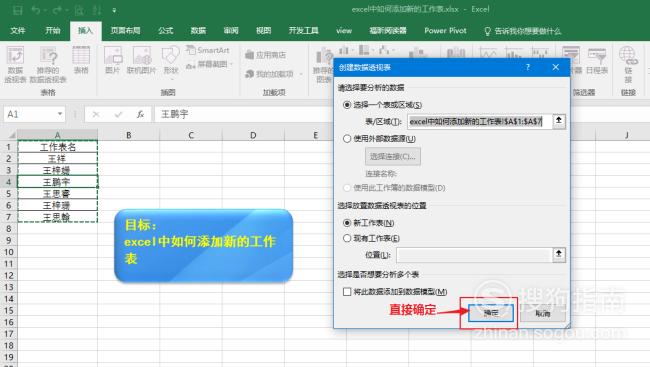
Task: Click the 表/区域 range input field
Action: click(480, 122)
